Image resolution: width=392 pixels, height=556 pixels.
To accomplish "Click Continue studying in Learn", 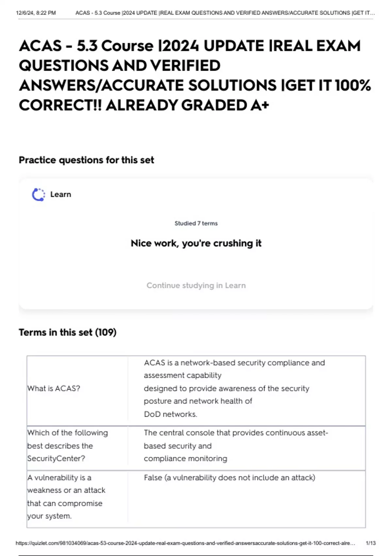I will (196, 285).
